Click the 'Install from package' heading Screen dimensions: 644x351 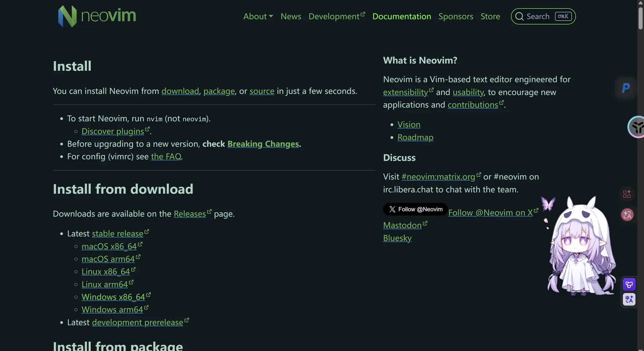pyautogui.click(x=118, y=346)
